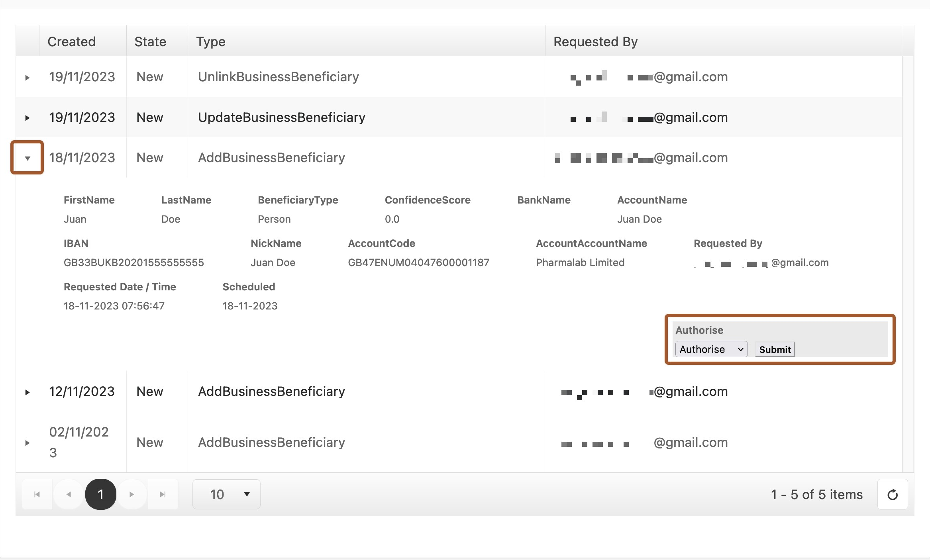This screenshot has height=560, width=930.
Task: Open the items per page dropdown
Action: (226, 494)
